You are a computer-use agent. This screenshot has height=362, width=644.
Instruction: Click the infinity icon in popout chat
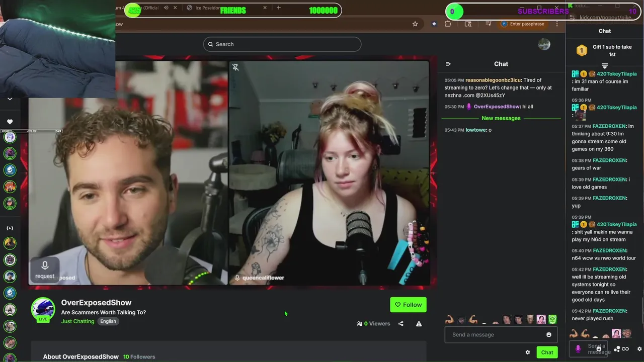pyautogui.click(x=625, y=349)
